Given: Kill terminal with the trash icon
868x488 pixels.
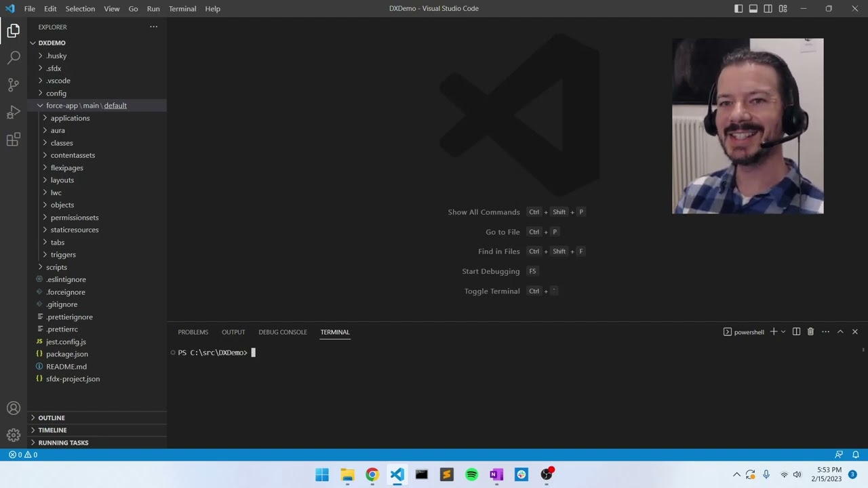Looking at the screenshot, I should click(x=810, y=331).
